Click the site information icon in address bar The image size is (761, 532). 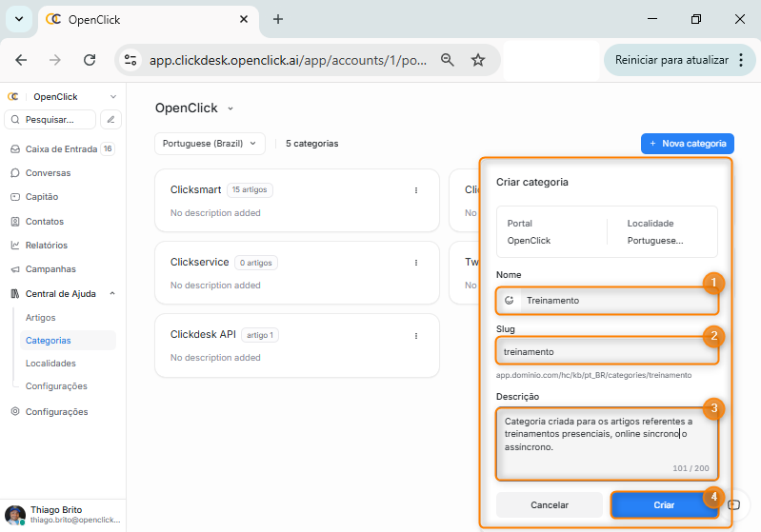[x=130, y=60]
